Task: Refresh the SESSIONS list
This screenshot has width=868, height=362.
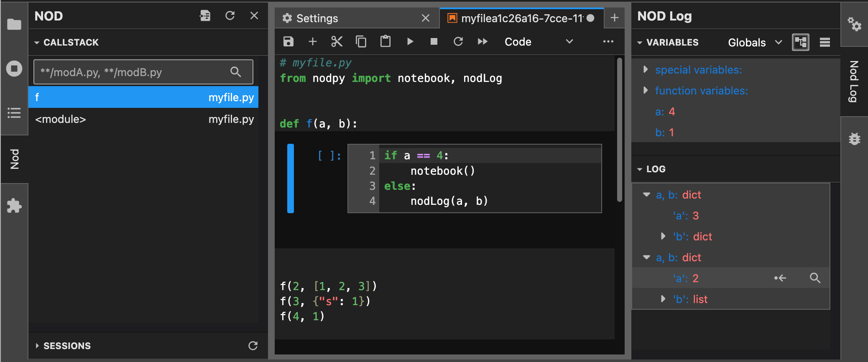Action: (253, 346)
